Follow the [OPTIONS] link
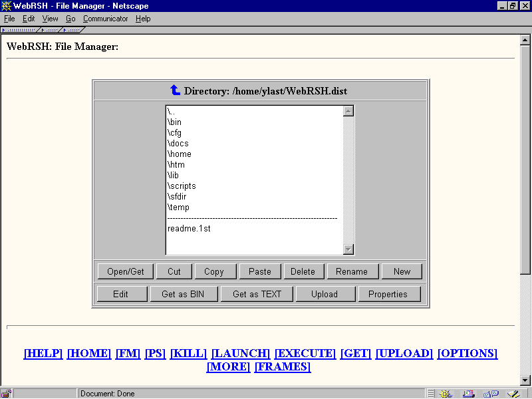This screenshot has height=399, width=532. coord(467,353)
